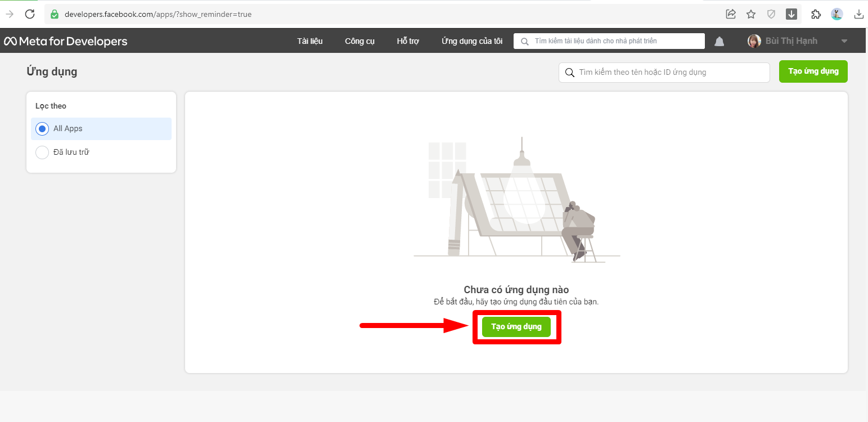Click the site security lock icon
Viewport: 868px width, 422px height.
[x=55, y=14]
